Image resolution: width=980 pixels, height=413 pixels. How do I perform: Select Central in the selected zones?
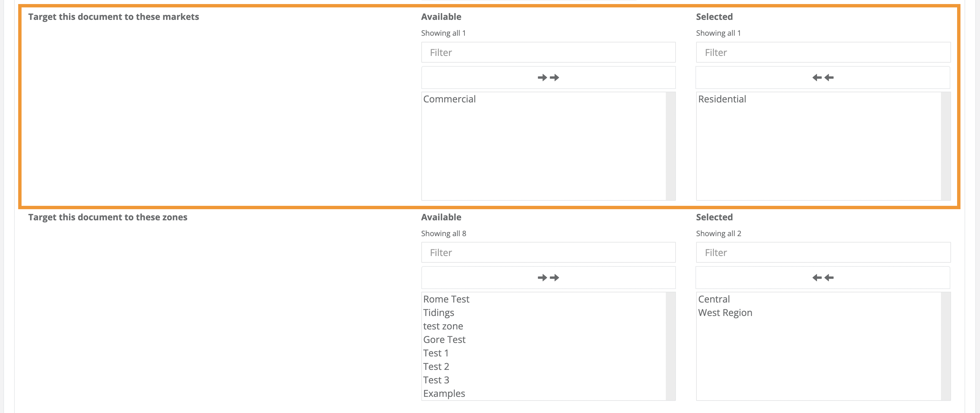click(714, 299)
